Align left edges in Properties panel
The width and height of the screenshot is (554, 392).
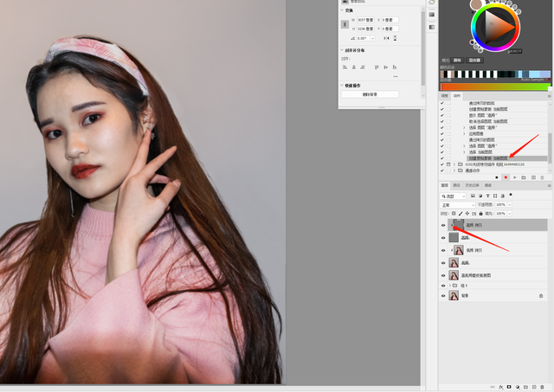[345, 67]
